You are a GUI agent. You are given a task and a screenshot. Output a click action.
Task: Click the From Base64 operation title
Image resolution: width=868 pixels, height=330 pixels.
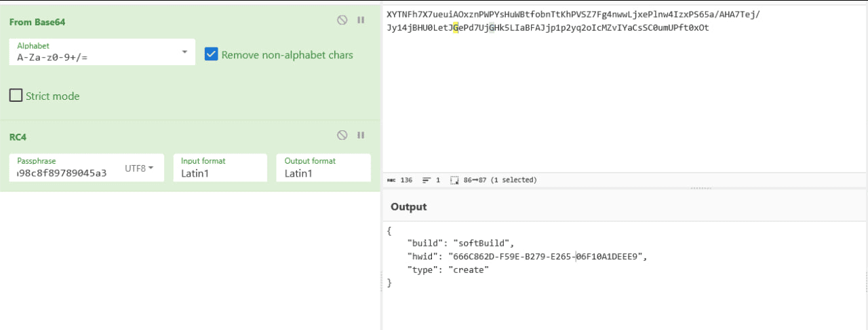pyautogui.click(x=37, y=22)
